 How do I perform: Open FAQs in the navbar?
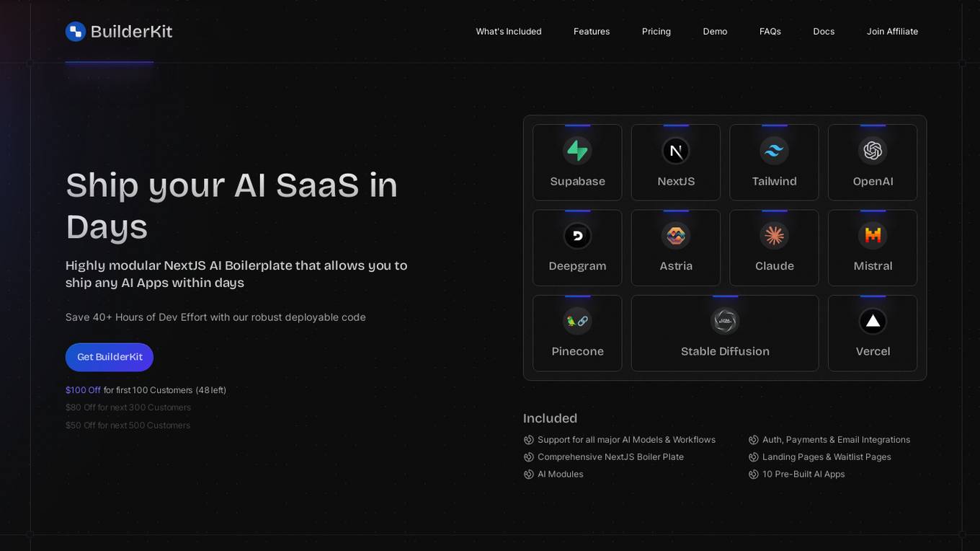click(770, 32)
